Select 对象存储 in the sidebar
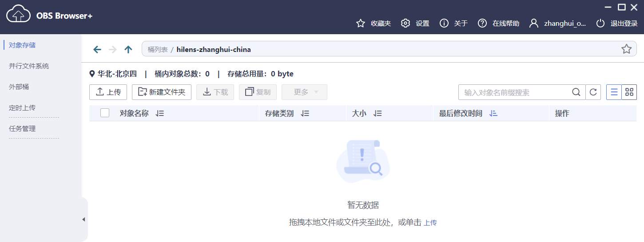644x242 pixels. pos(22,45)
